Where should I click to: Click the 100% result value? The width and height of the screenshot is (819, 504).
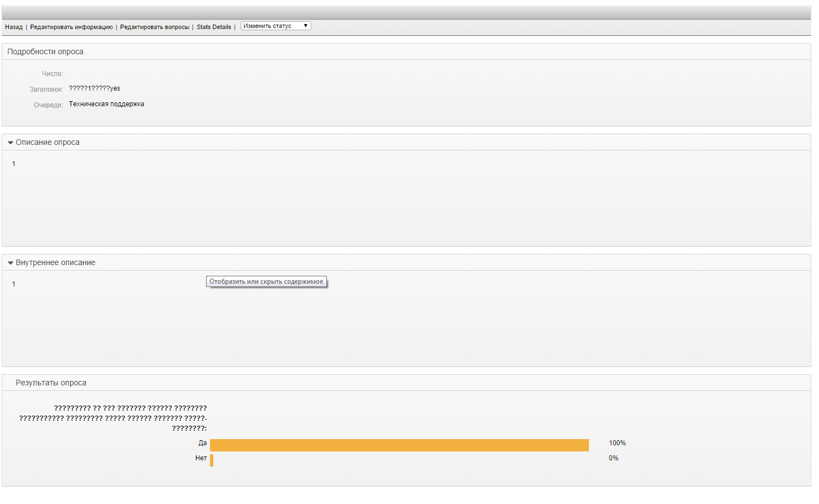click(617, 443)
